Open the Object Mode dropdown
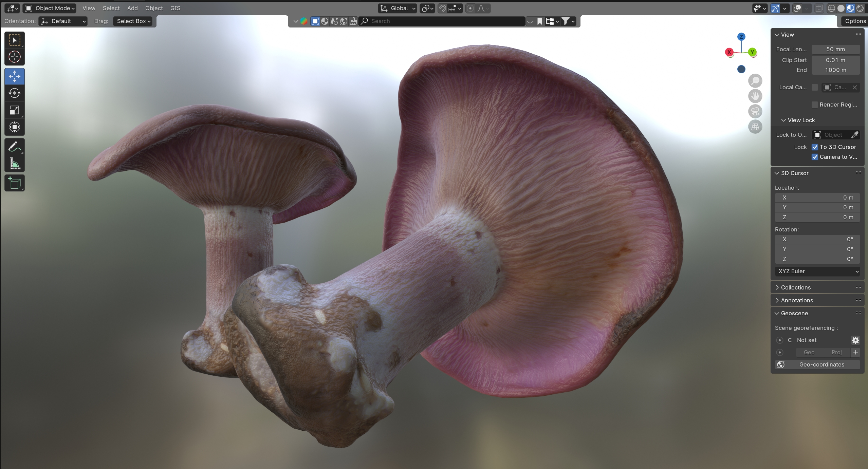The height and width of the screenshot is (469, 868). [x=50, y=8]
